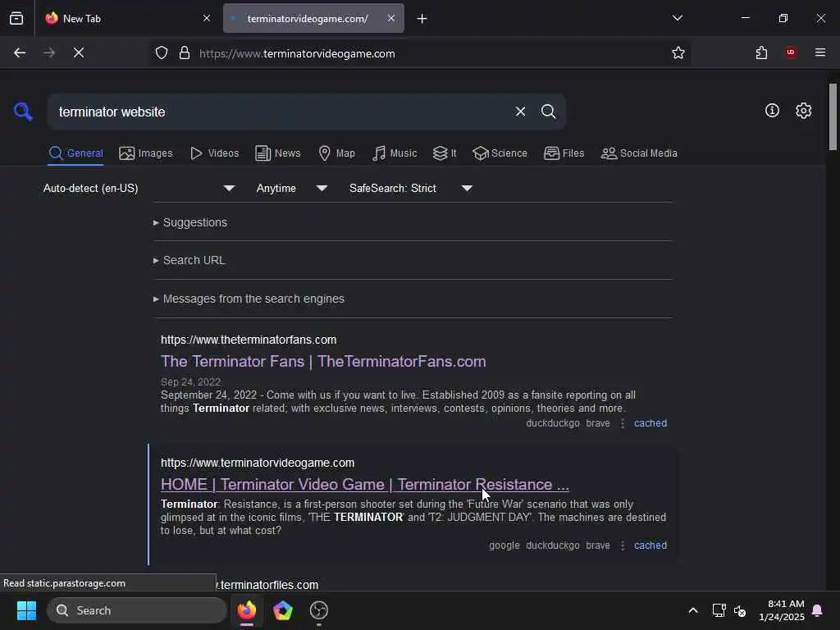840x630 pixels.
Task: Switch to the Files category
Action: point(564,153)
